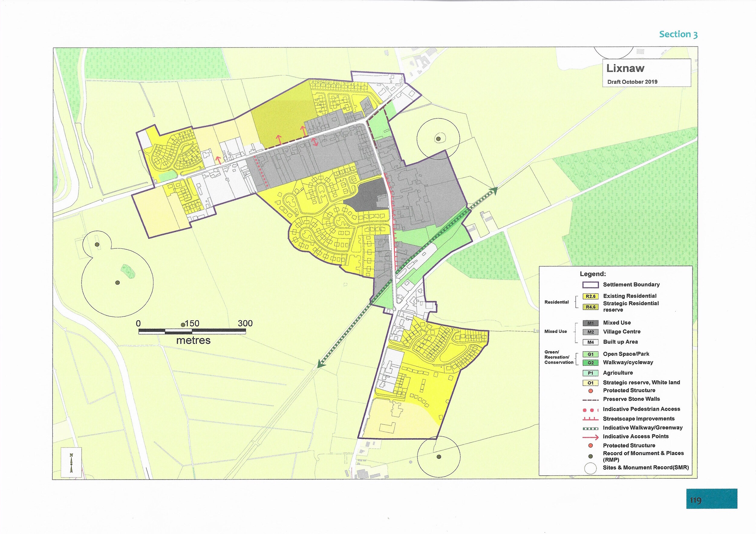Click the scale bar graphic

pos(192,331)
